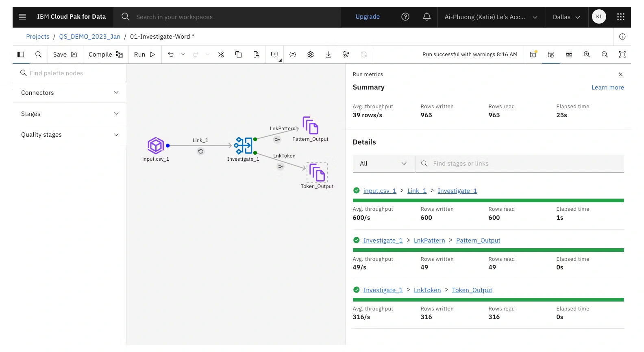Click the undo arrow icon
The image size is (644, 352).
click(171, 55)
